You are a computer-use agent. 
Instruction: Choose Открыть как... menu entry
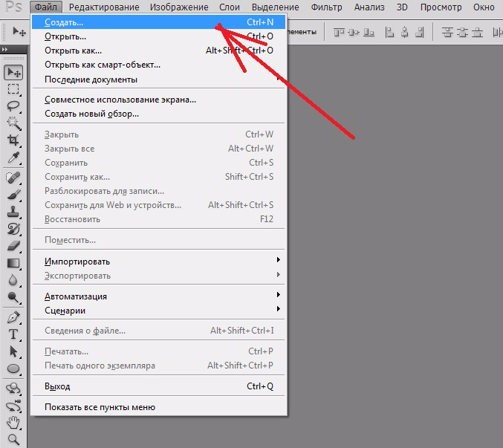158,51
